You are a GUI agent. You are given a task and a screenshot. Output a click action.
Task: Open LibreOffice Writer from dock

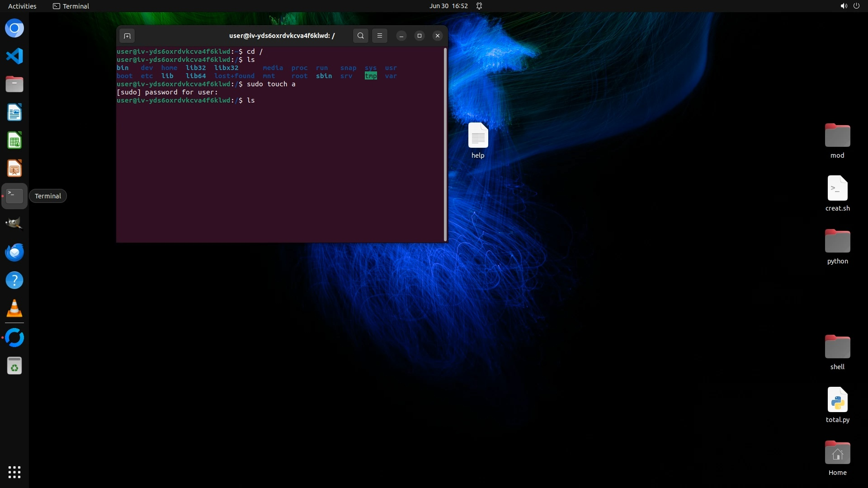click(14, 113)
